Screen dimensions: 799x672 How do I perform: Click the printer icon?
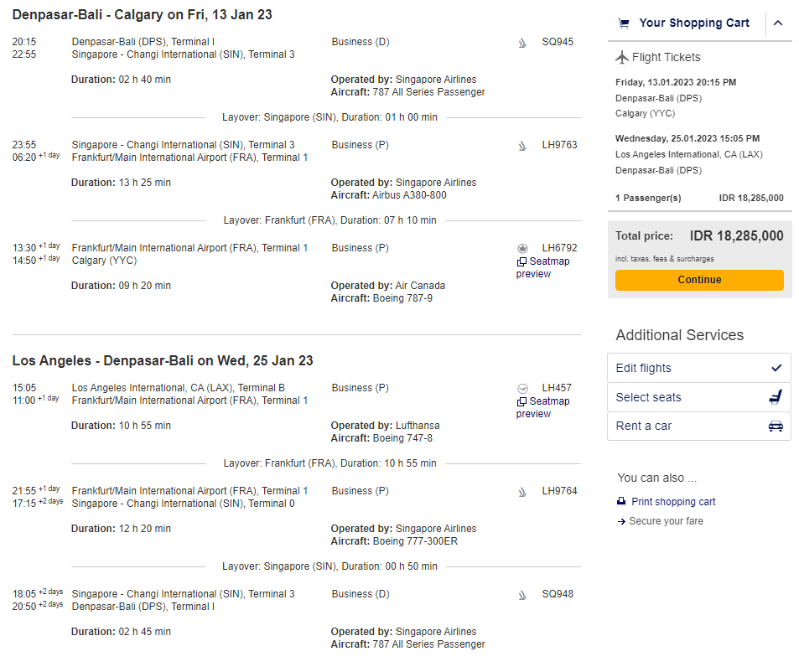click(x=621, y=501)
